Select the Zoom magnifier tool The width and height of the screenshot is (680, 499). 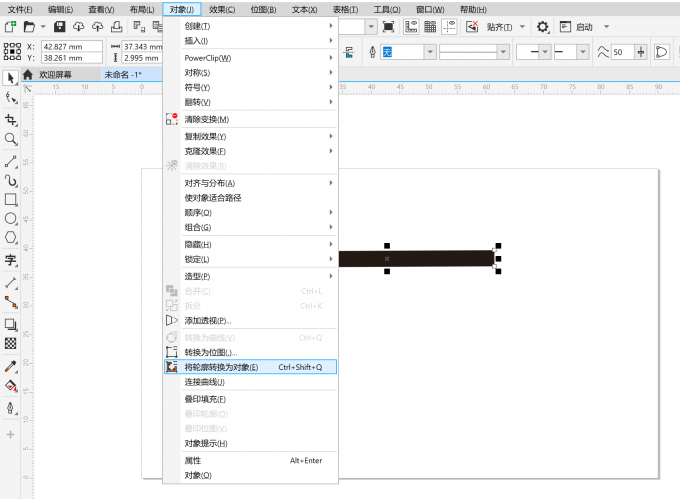11,139
